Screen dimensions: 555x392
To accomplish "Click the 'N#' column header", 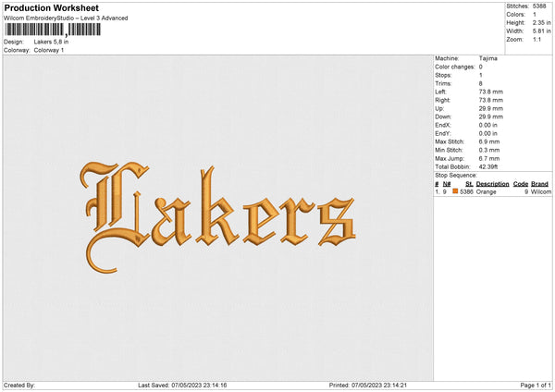I will coord(447,184).
